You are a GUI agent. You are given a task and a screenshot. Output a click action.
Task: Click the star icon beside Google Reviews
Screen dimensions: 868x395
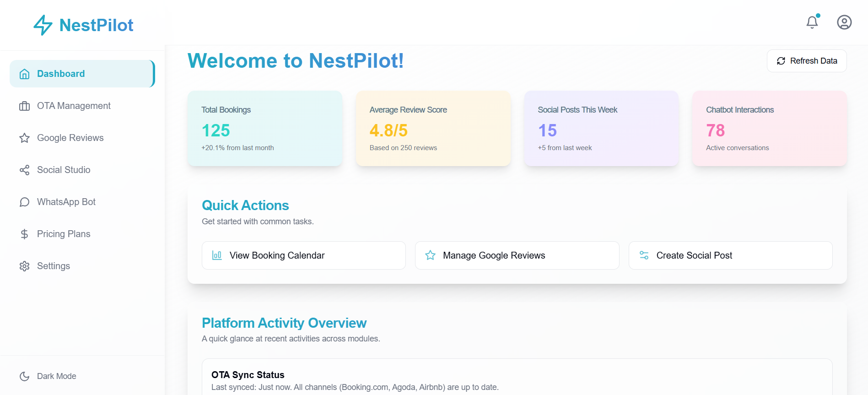[x=25, y=138]
